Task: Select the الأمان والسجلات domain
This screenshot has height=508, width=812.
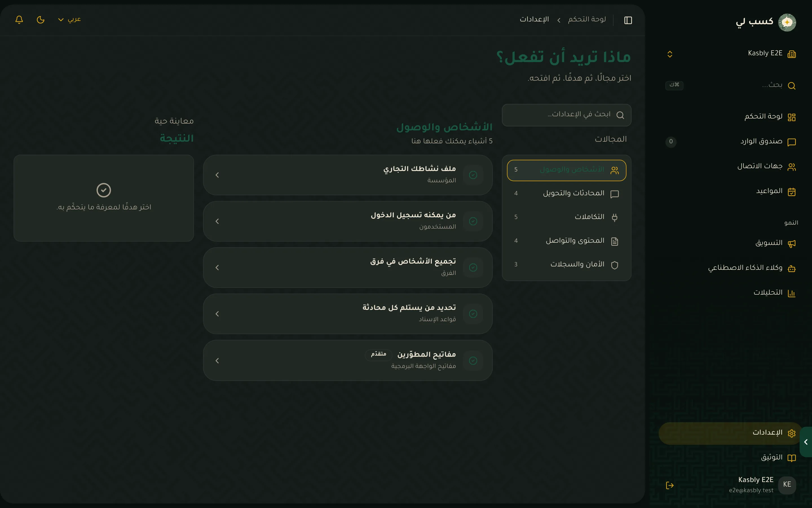Action: [566, 265]
